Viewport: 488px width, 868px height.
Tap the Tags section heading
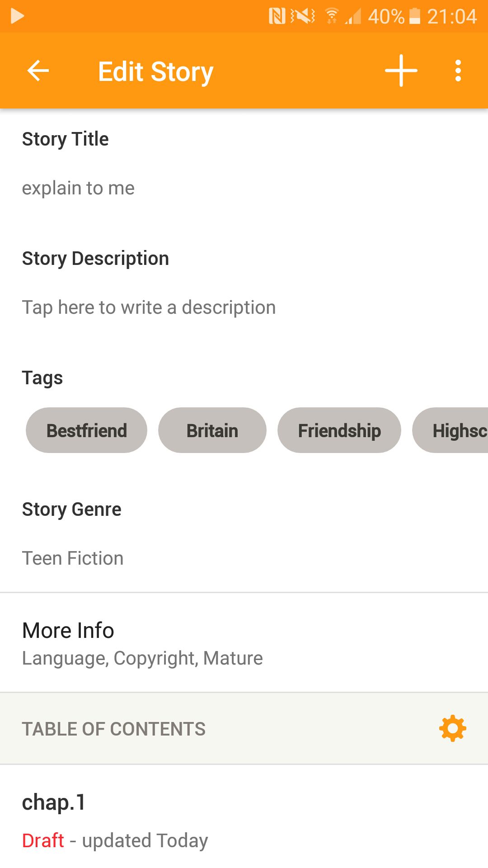42,378
